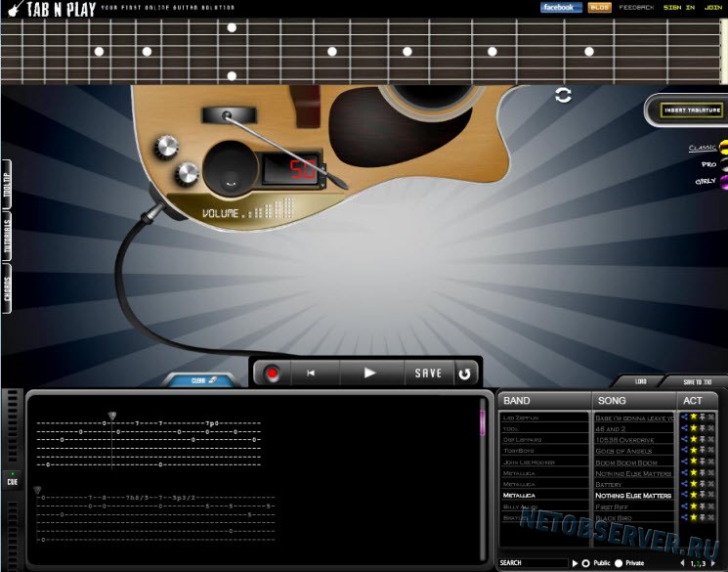Screen dimensions: 728x572
Task: Star the Battery song as favorite
Action: (694, 484)
